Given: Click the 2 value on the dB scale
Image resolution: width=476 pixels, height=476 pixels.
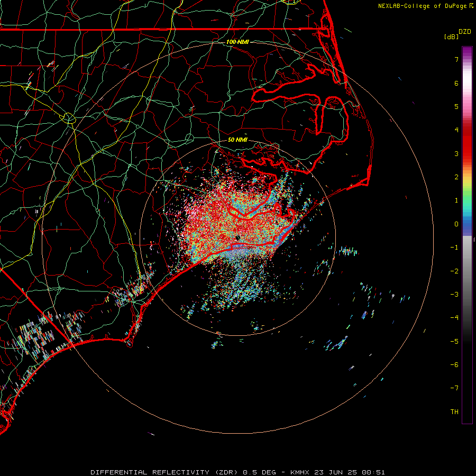Looking at the screenshot, I should point(456,177).
